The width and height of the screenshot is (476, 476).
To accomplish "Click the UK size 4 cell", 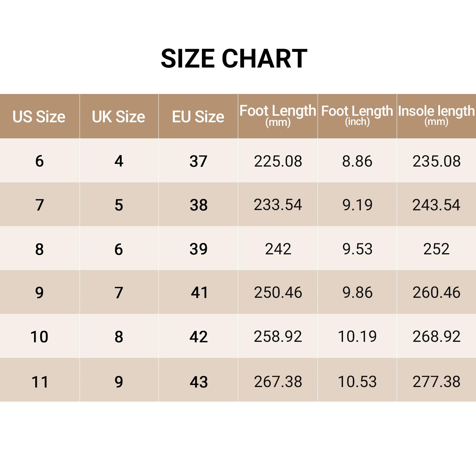I will [119, 161].
